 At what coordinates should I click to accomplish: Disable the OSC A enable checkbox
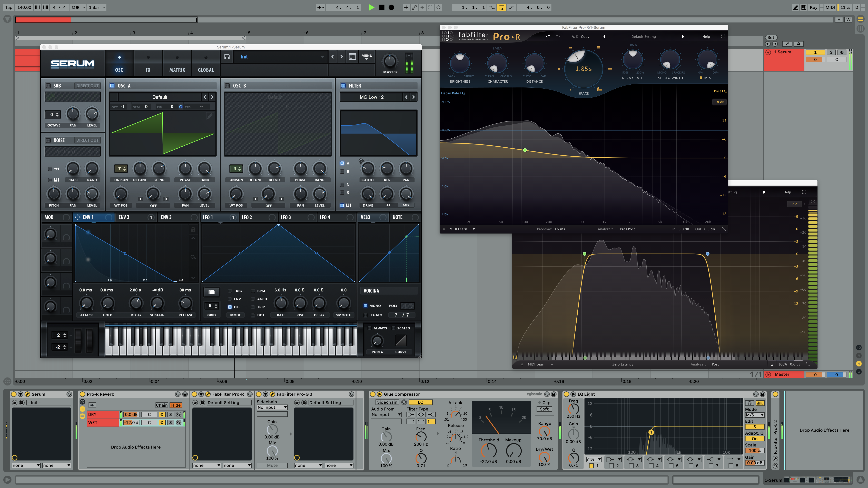(112, 86)
